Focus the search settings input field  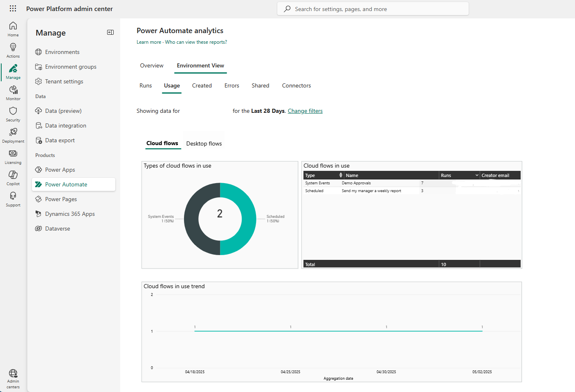(x=373, y=9)
